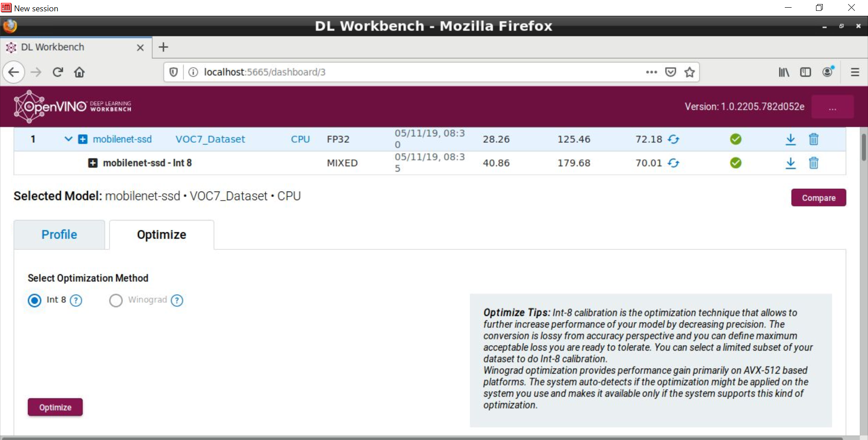868x440 pixels.
Task: Open Int 8 help tooltip icon
Action: [76, 300]
